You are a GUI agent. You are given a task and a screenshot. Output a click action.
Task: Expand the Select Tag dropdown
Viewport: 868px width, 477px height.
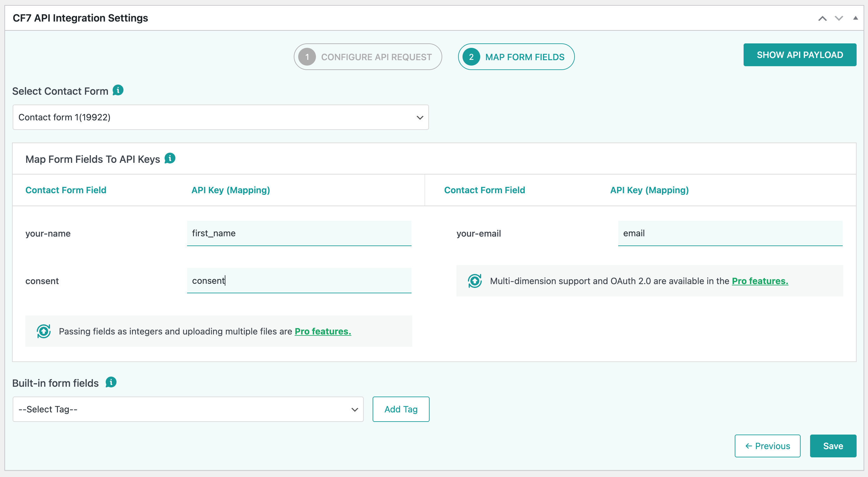(188, 409)
